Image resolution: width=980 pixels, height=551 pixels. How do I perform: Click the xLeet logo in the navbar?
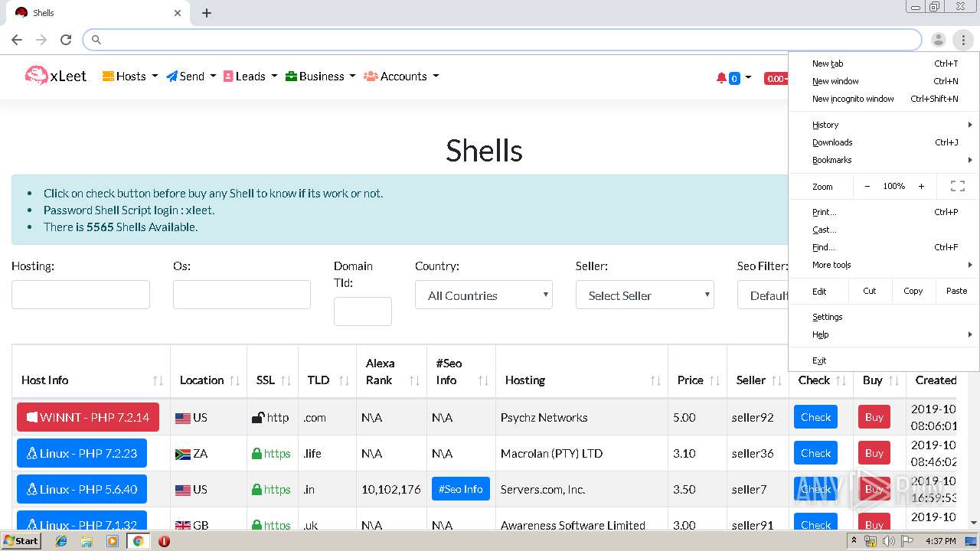[x=56, y=76]
